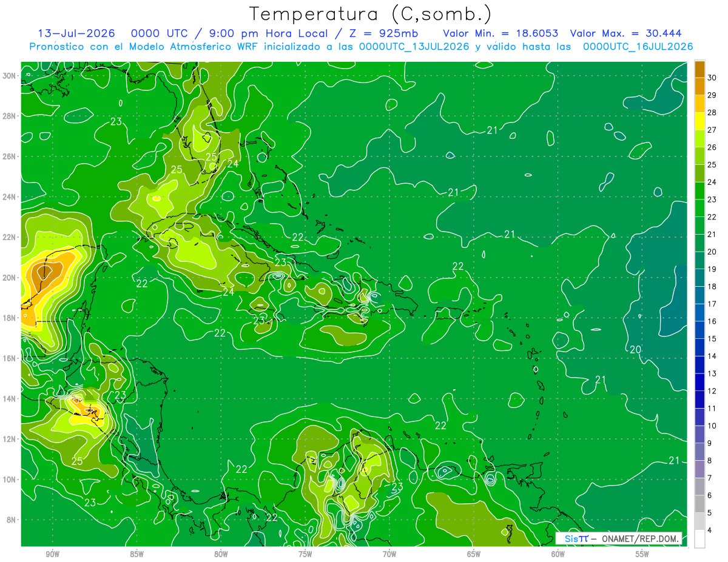Click the "20" contour label on the map
The image size is (728, 562).
point(636,350)
